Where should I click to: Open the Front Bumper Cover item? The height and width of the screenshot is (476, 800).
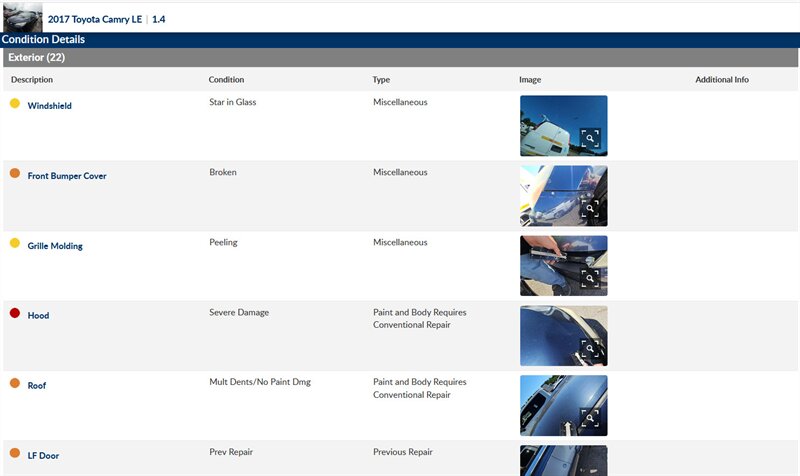coord(66,176)
